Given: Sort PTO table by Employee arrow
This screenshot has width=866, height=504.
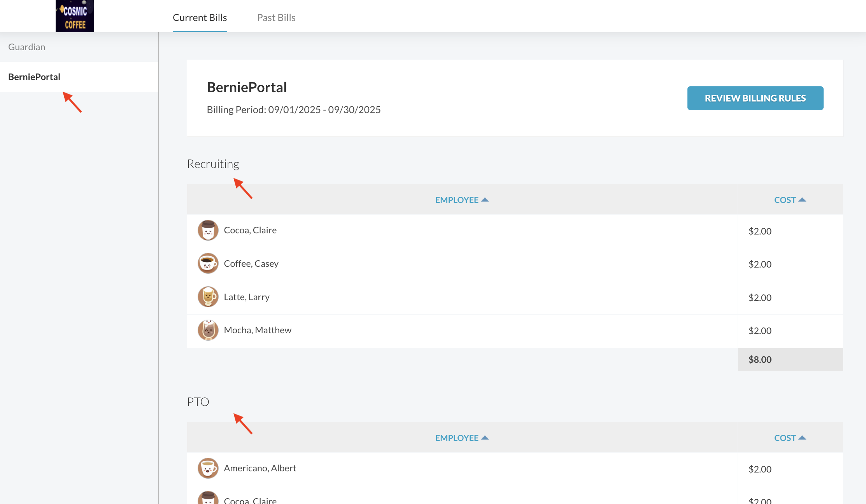Looking at the screenshot, I should (x=485, y=438).
